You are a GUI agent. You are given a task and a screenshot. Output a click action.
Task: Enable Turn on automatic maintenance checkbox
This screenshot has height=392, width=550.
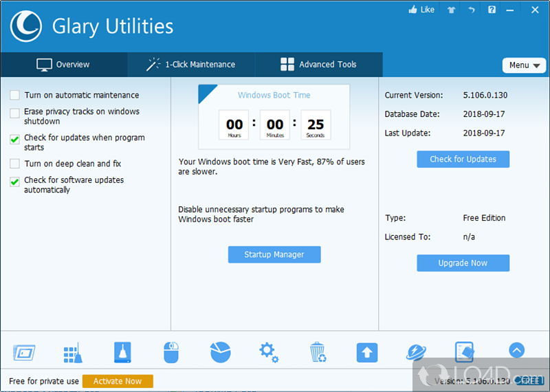tap(14, 95)
